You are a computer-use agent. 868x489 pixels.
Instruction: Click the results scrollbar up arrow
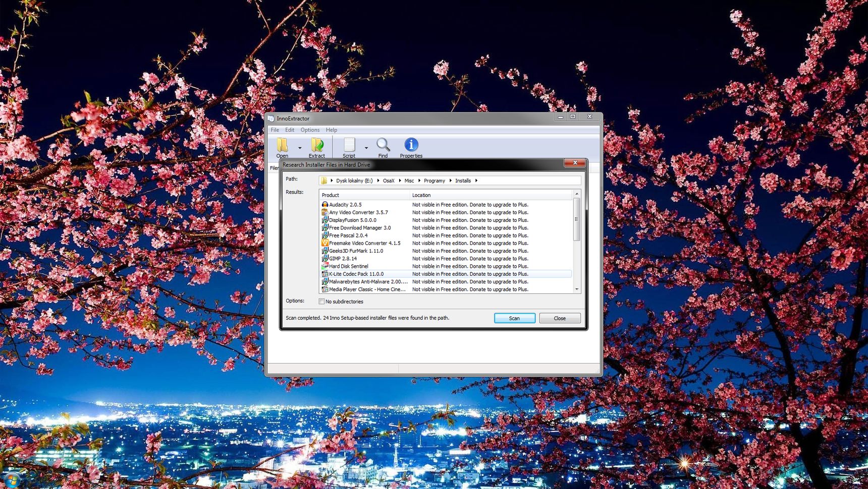pos(577,194)
